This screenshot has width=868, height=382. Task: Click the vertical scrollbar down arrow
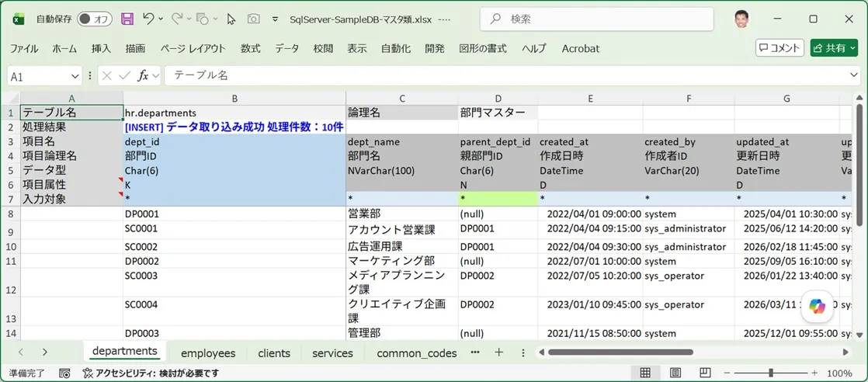click(x=859, y=335)
